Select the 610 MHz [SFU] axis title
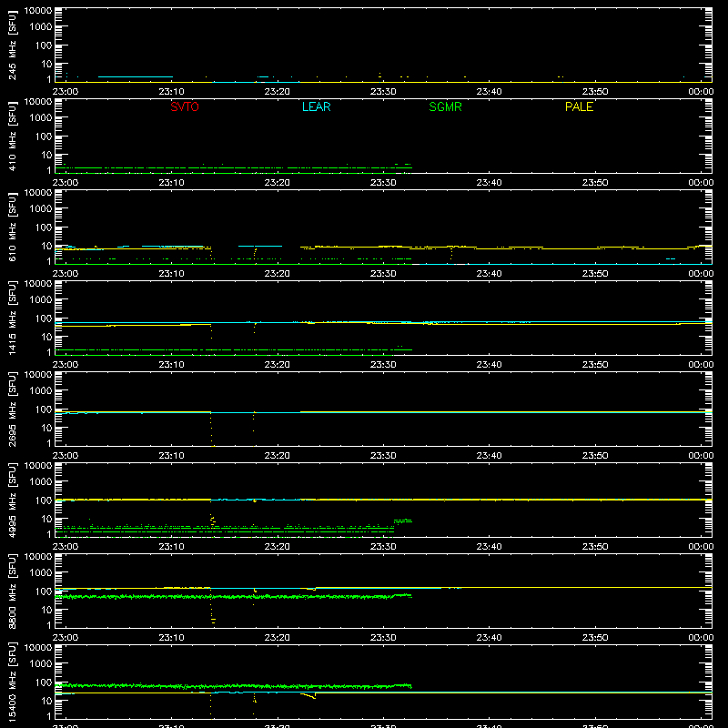 tap(12, 227)
